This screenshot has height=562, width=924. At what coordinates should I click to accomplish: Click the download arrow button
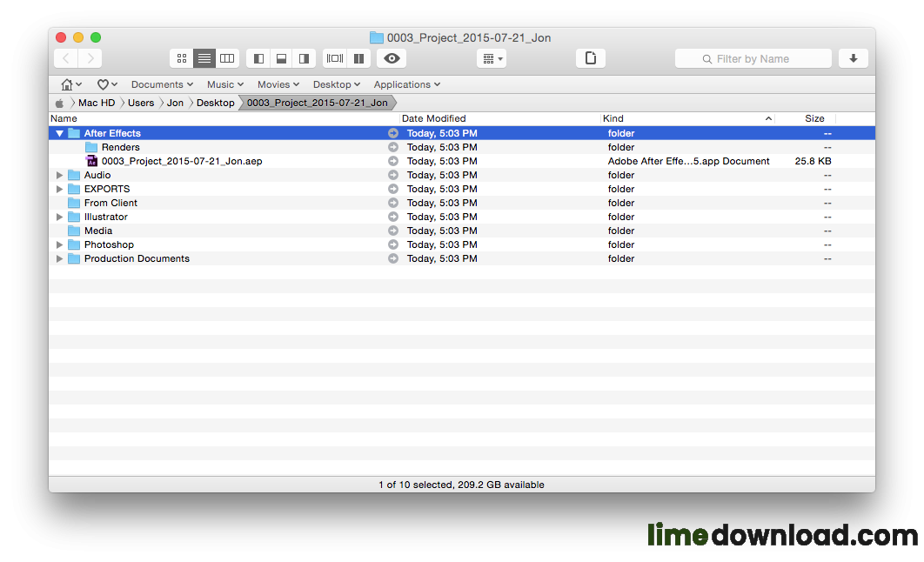click(x=854, y=58)
